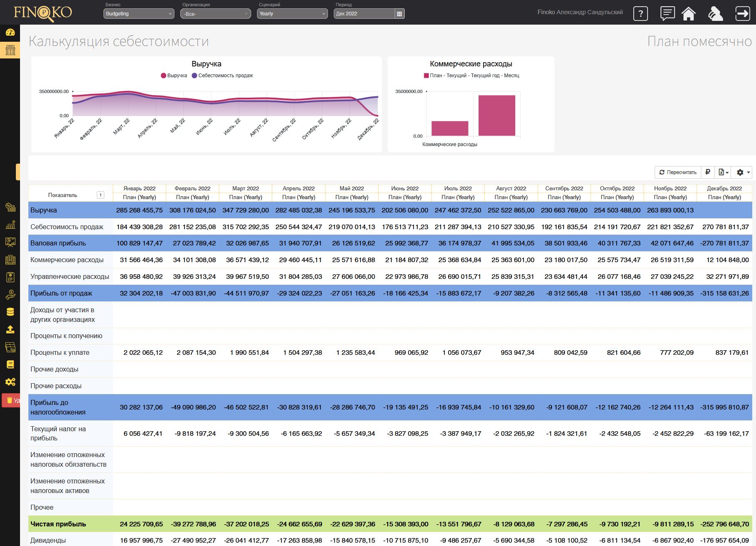Toggle the План - Текущий legend item
Screen dimensions: 756x546
click(471, 76)
